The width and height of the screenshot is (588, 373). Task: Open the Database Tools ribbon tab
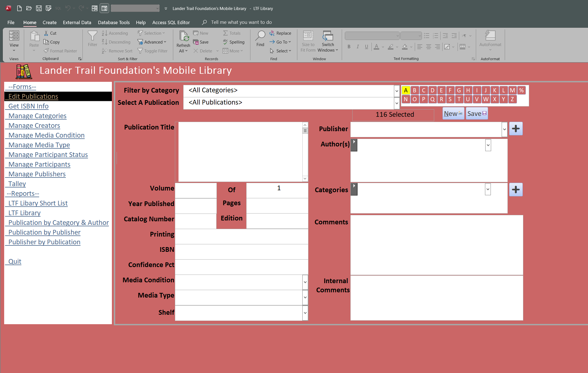tap(114, 22)
